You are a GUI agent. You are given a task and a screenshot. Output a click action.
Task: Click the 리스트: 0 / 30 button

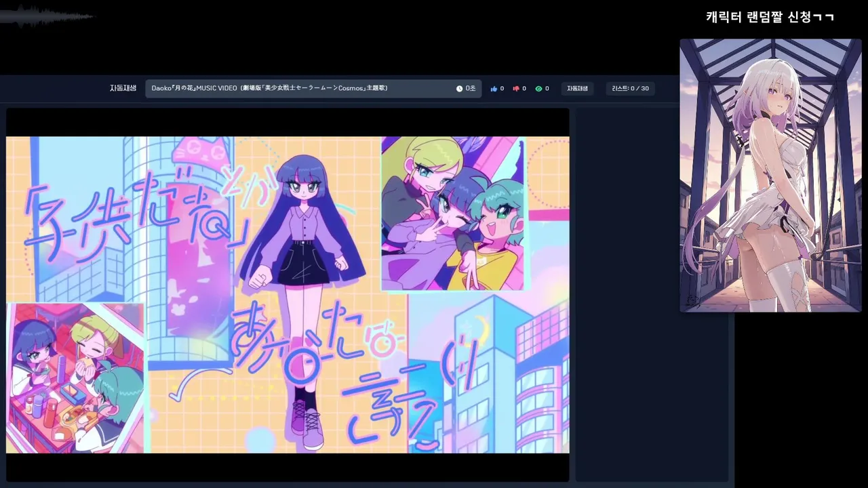(x=630, y=89)
